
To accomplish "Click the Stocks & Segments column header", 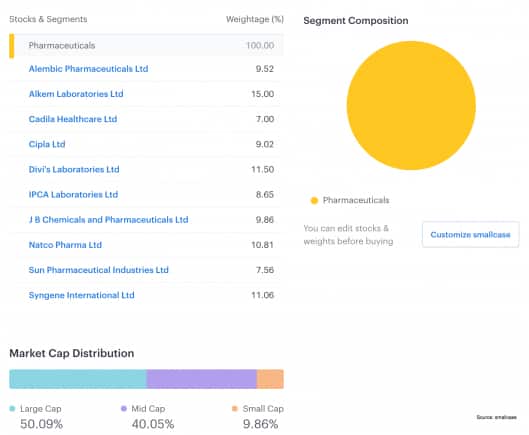I will pos(48,19).
